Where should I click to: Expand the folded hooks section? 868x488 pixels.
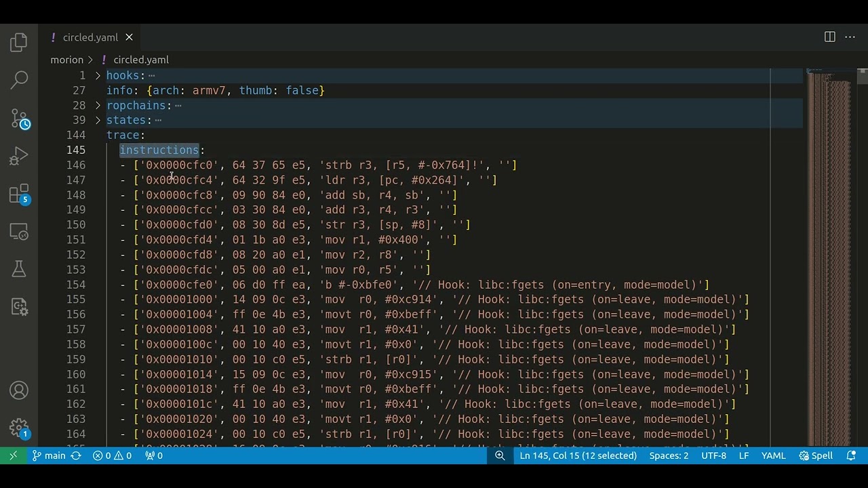98,75
